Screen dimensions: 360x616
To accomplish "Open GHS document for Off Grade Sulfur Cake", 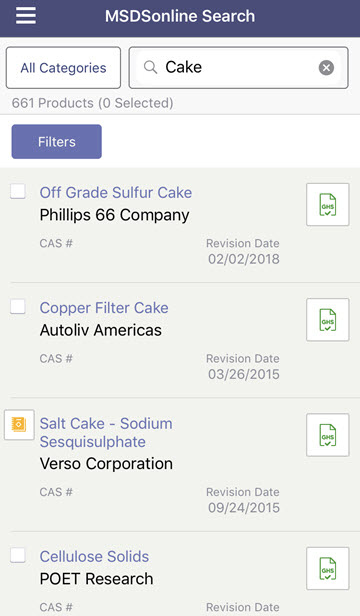I will (x=328, y=204).
